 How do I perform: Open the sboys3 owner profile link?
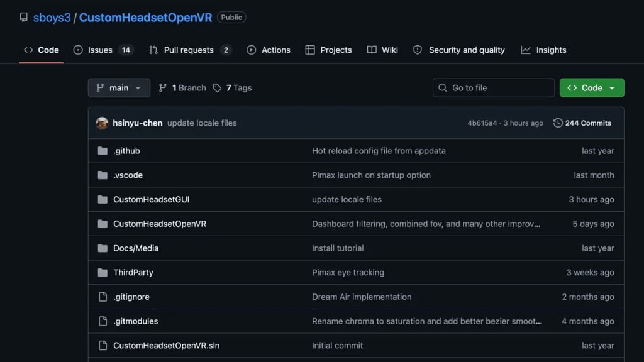coord(52,17)
